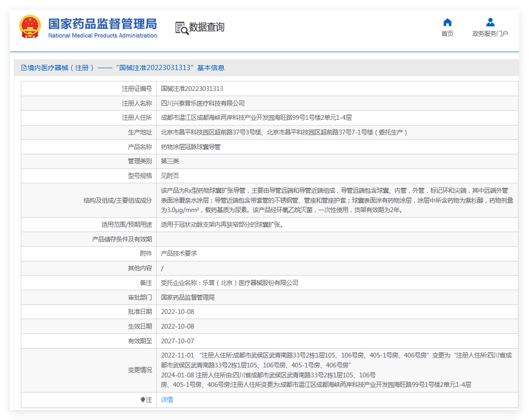The width and height of the screenshot is (529, 420).
Task: Click 结构及组成/主要组成成分 label
Action: point(118,200)
